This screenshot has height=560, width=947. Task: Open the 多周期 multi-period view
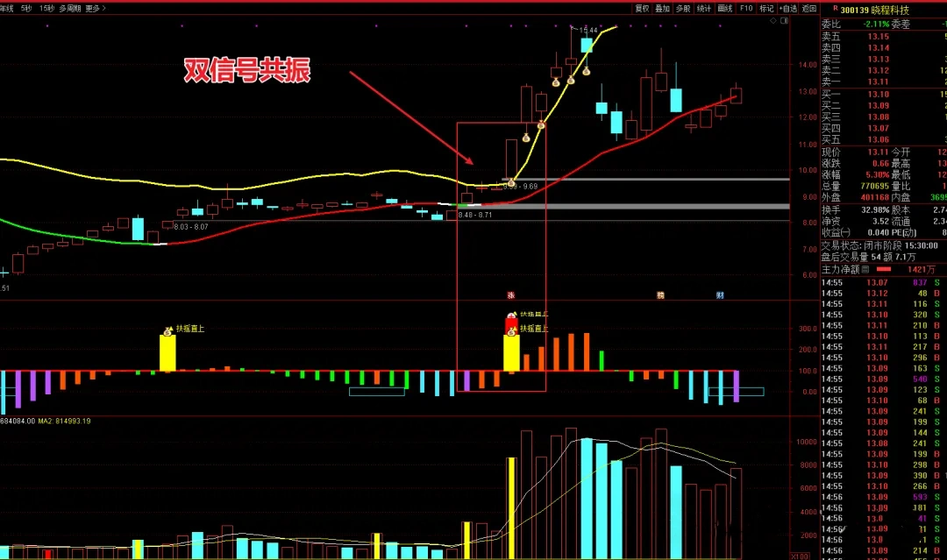tap(70, 9)
